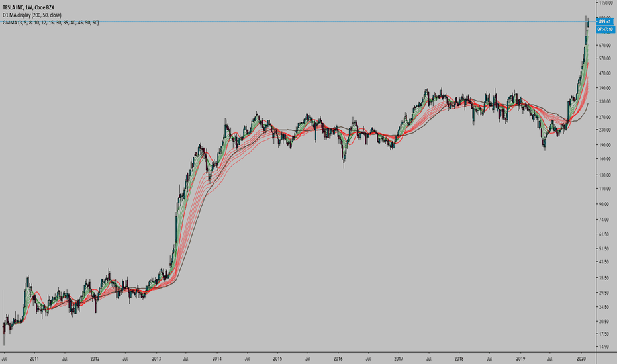Screen dimensions: 617x364
Task: Click the TESLA INC, 1W, Cboe BZX title
Action: (28, 7)
